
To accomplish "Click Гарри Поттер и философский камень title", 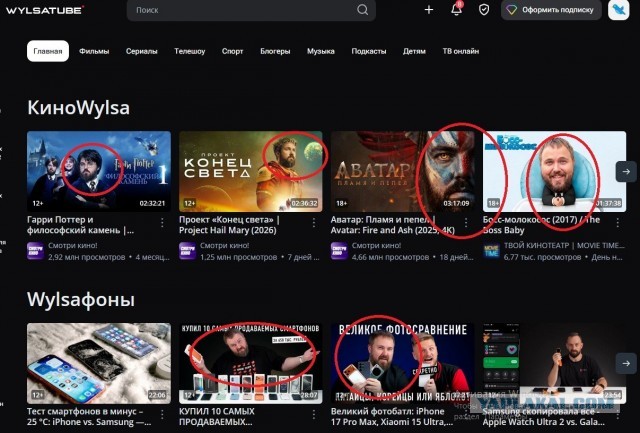I will (81, 225).
